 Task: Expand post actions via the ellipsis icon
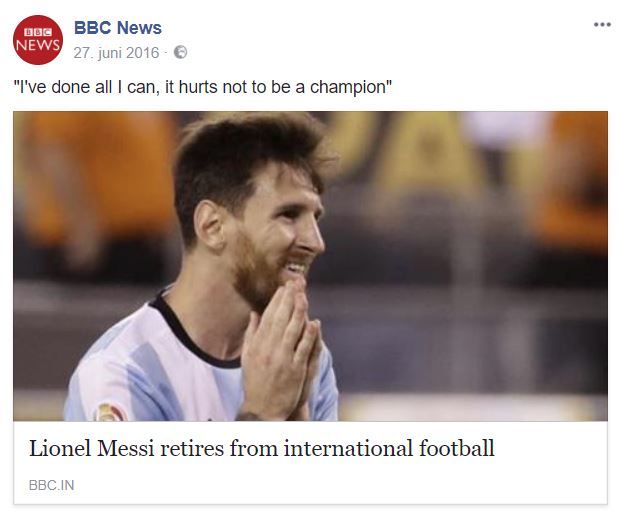(602, 25)
